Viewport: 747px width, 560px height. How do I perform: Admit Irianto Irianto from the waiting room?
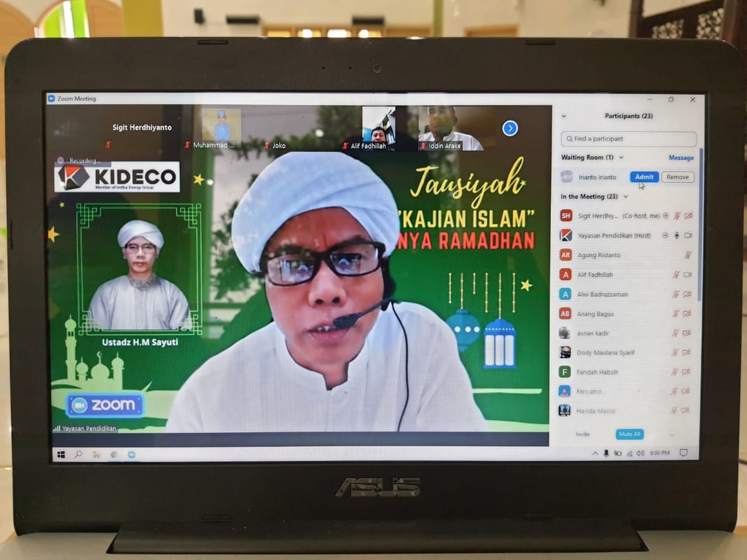tap(644, 177)
